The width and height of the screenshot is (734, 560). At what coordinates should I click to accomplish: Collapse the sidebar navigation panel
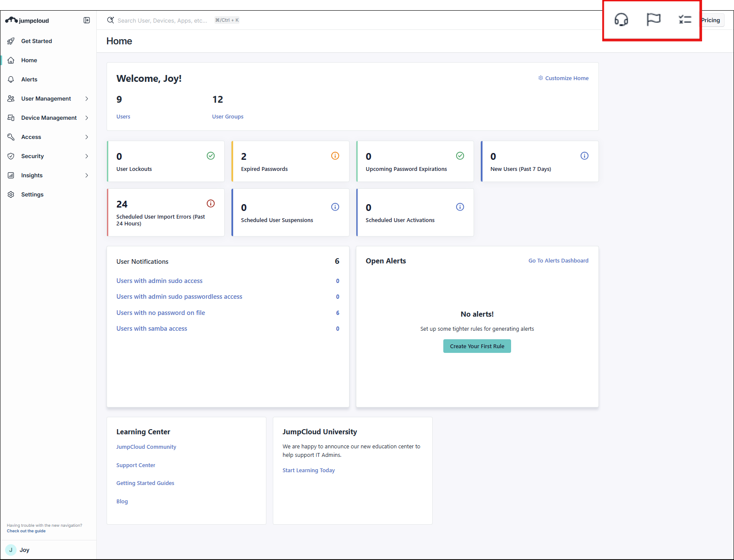pos(87,20)
